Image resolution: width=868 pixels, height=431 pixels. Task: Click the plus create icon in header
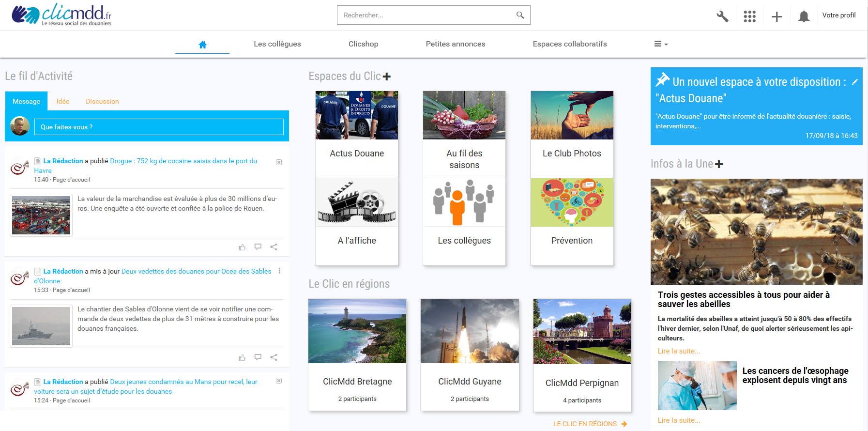point(777,16)
